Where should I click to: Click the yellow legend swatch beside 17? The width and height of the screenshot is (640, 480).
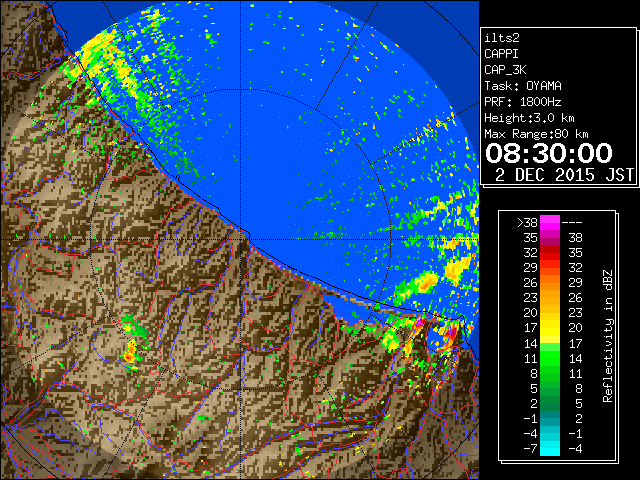(550, 328)
